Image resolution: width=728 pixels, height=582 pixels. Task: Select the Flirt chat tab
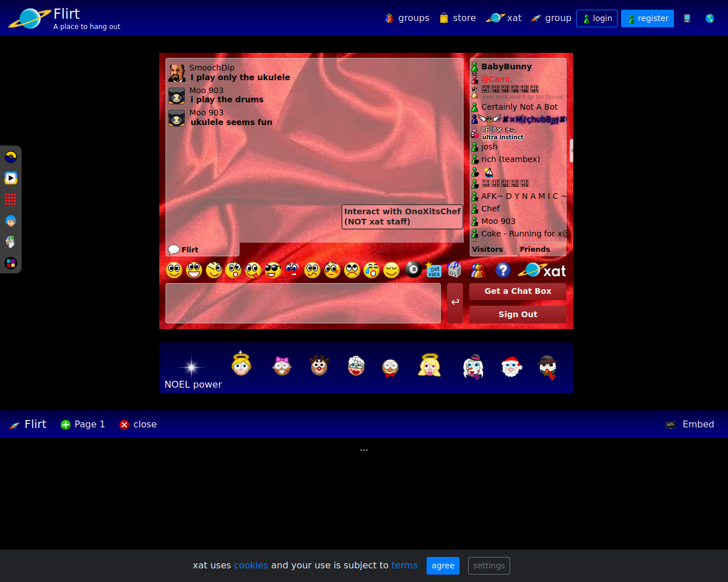click(202, 250)
